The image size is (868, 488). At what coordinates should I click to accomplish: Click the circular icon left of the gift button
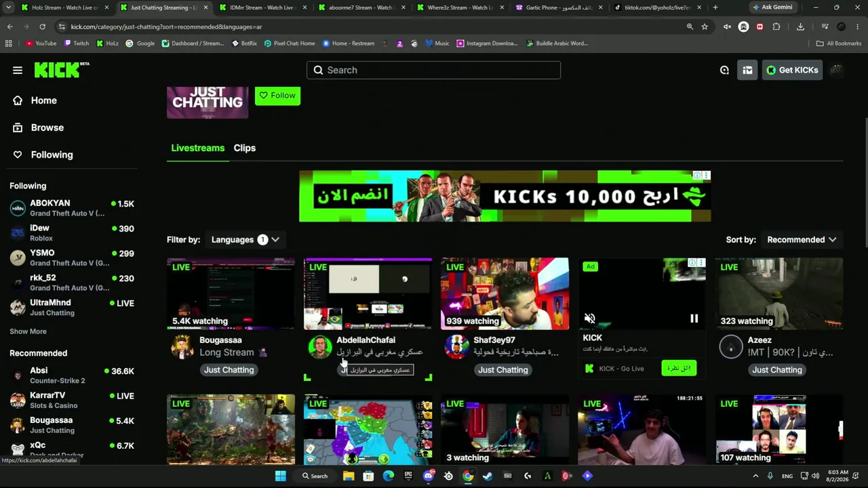[x=724, y=70]
